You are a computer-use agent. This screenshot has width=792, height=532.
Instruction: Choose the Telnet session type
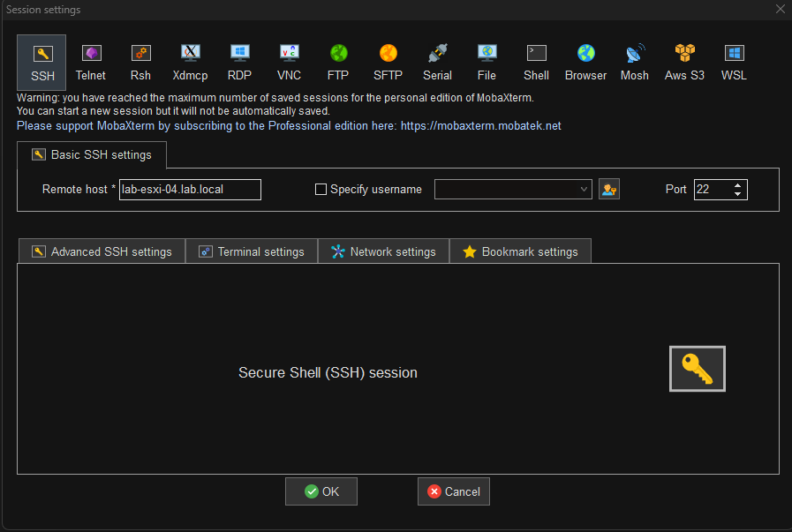click(90, 62)
